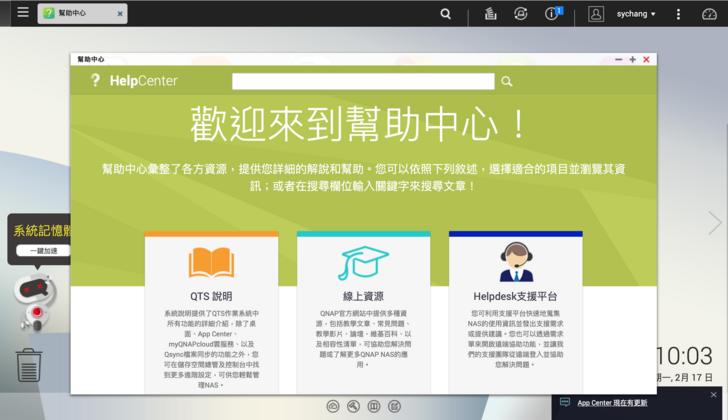Open the desktop trash can icon
Screen dimensions: 728x420
click(29, 365)
